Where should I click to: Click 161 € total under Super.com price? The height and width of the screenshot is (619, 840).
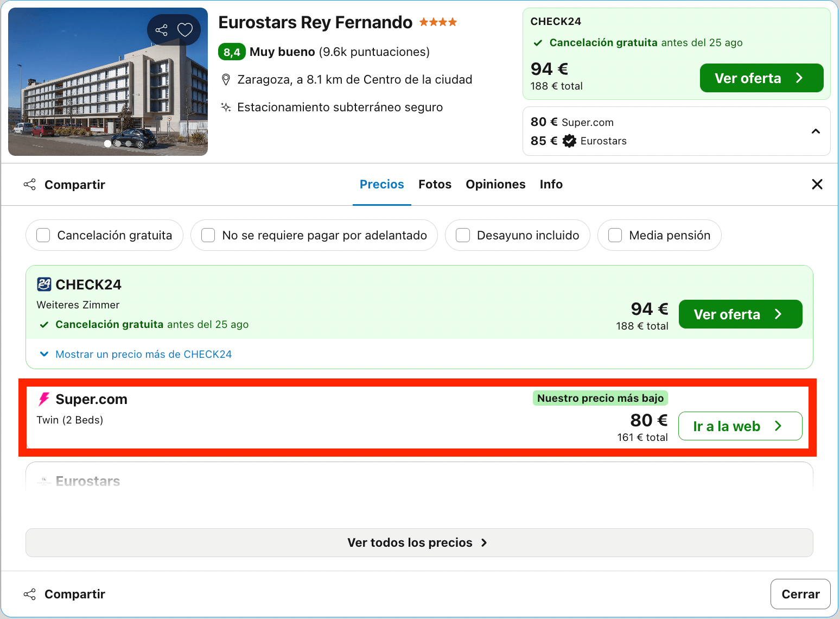point(642,437)
